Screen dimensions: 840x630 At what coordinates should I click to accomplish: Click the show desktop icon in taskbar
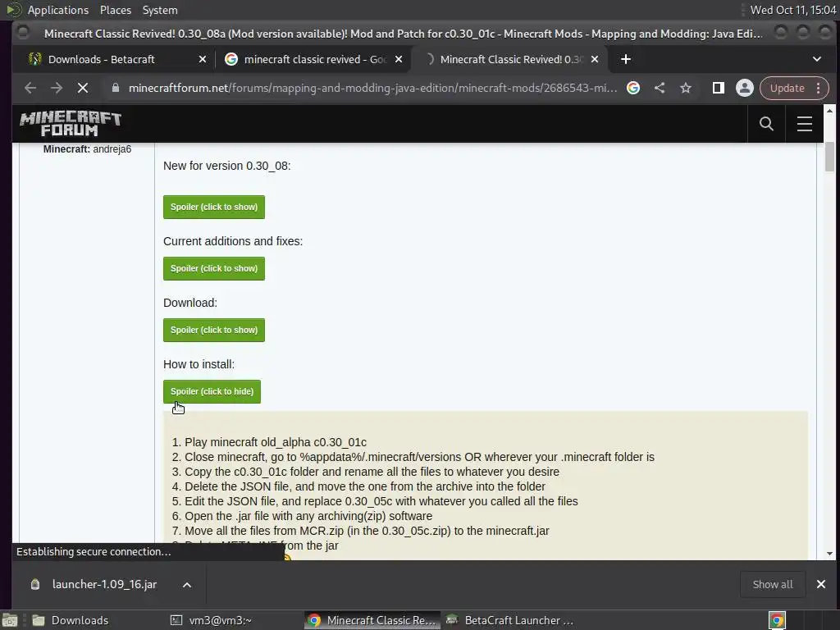coord(10,620)
